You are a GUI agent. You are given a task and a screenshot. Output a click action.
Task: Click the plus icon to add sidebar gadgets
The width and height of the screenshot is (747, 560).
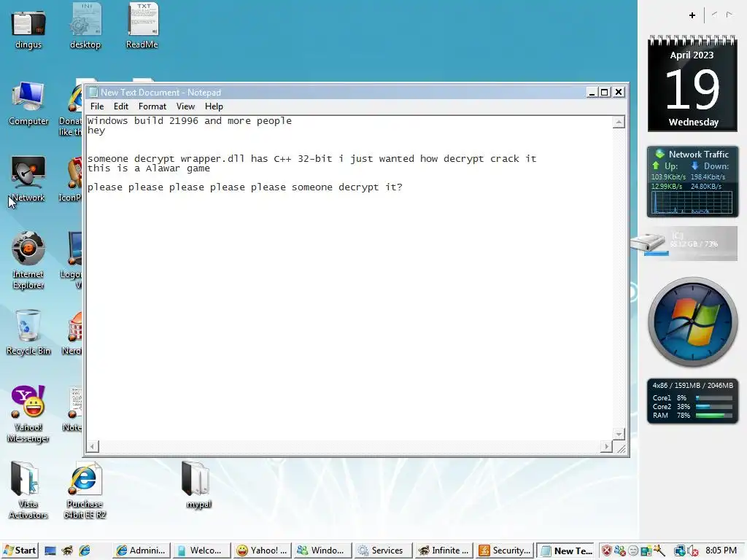[x=692, y=15]
